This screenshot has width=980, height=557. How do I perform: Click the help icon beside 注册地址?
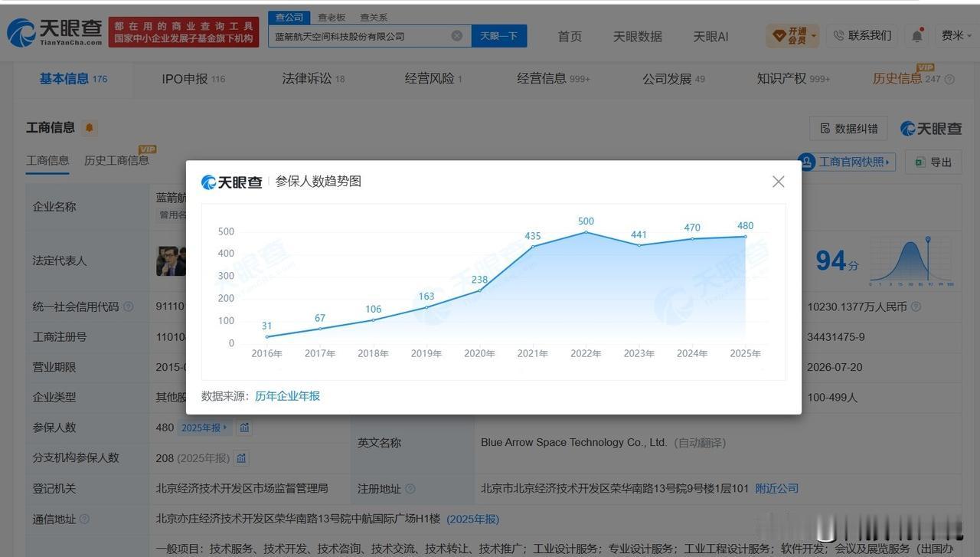[410, 488]
